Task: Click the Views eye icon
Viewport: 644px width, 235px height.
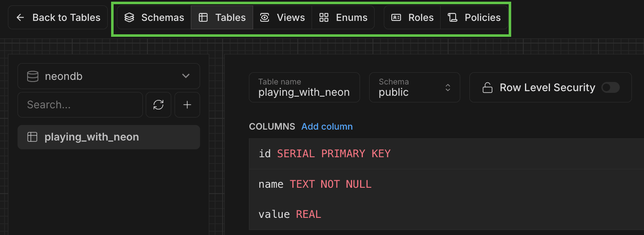Action: [x=264, y=18]
